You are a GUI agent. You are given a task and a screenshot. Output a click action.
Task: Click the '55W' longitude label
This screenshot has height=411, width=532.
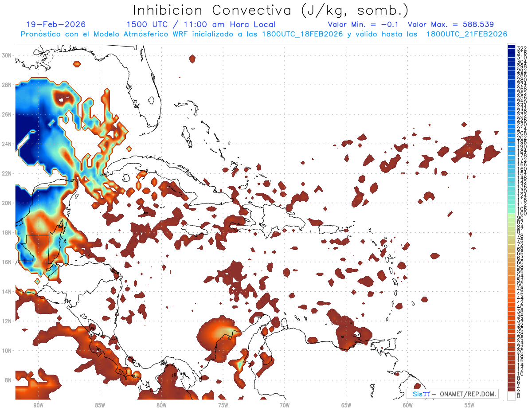tap(469, 406)
